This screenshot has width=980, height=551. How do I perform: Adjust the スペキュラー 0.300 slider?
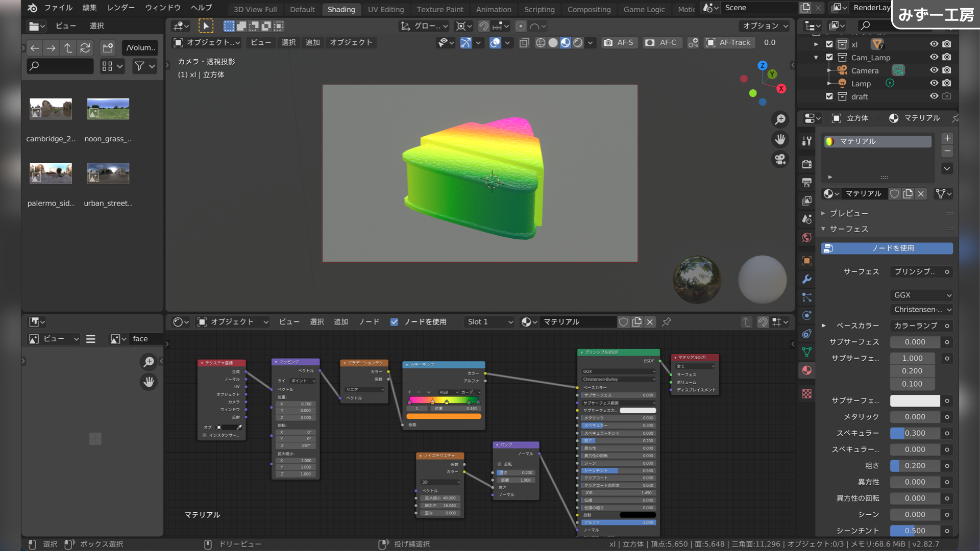(x=915, y=433)
